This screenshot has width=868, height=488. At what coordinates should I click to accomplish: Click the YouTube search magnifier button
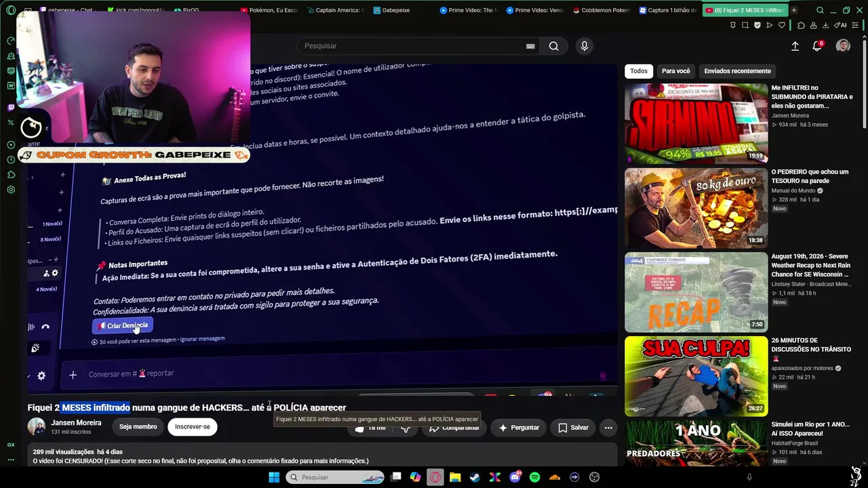[554, 46]
